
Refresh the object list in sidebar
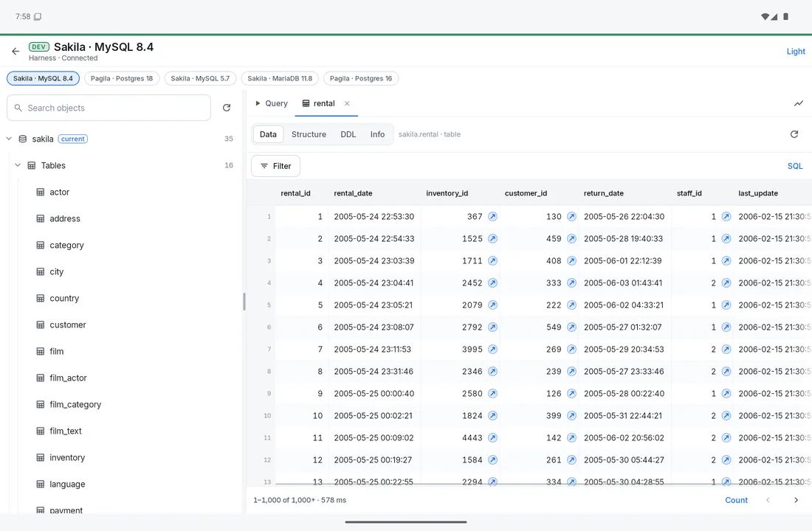pyautogui.click(x=227, y=108)
